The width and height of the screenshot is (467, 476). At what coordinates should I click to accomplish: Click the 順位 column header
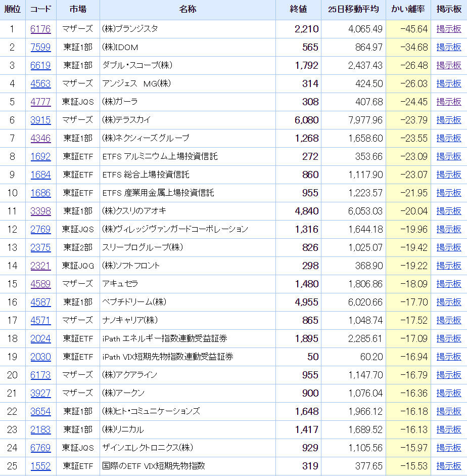pos(13,10)
